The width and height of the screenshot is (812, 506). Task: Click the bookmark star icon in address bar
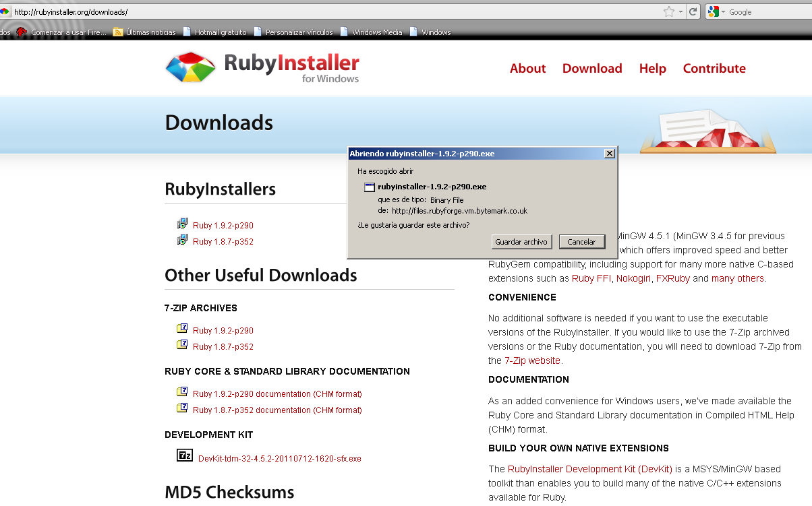pos(668,11)
